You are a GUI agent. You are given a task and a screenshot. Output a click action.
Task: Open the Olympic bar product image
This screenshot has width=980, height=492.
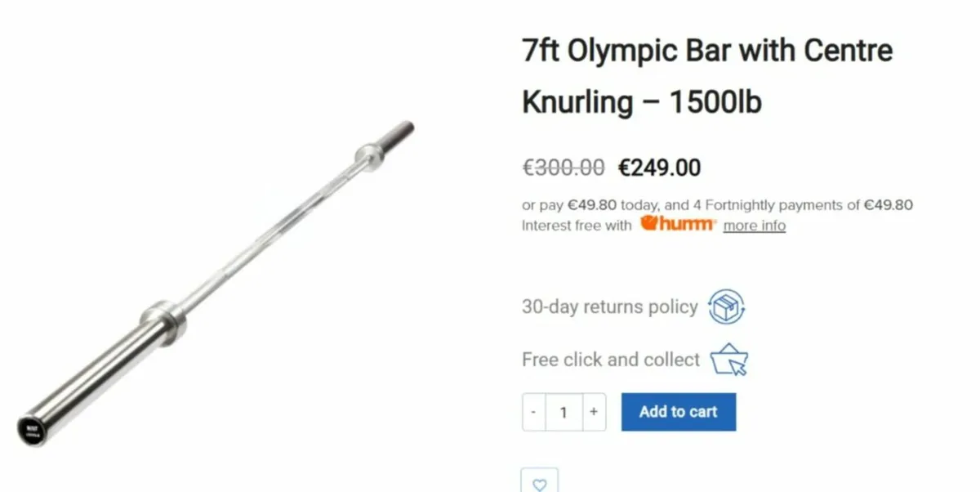(216, 283)
